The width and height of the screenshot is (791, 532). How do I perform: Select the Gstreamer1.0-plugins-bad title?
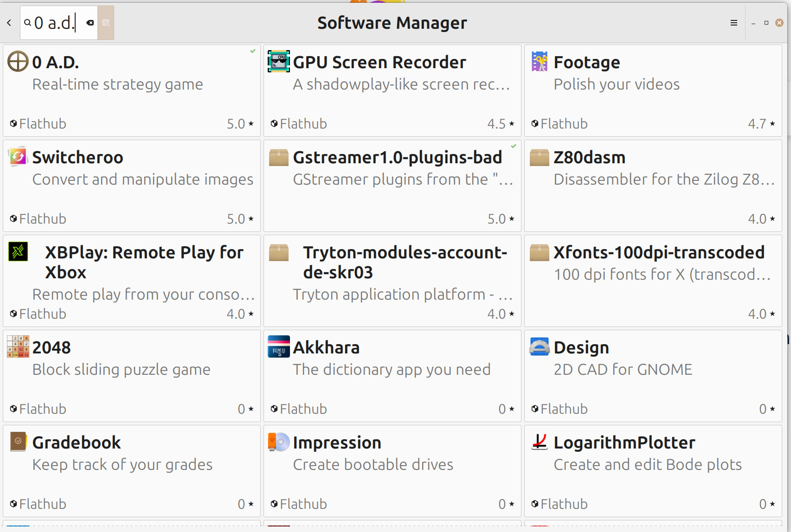[x=398, y=157]
